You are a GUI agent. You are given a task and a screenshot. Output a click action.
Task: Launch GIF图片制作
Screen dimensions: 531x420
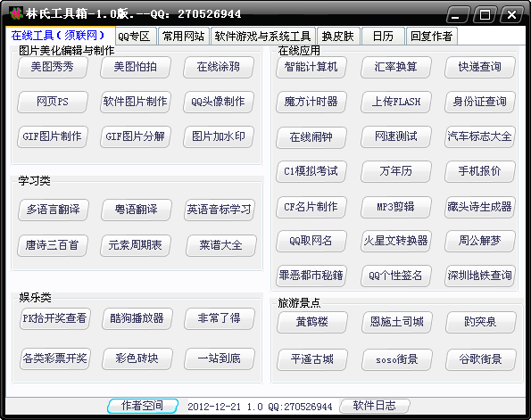(x=53, y=136)
